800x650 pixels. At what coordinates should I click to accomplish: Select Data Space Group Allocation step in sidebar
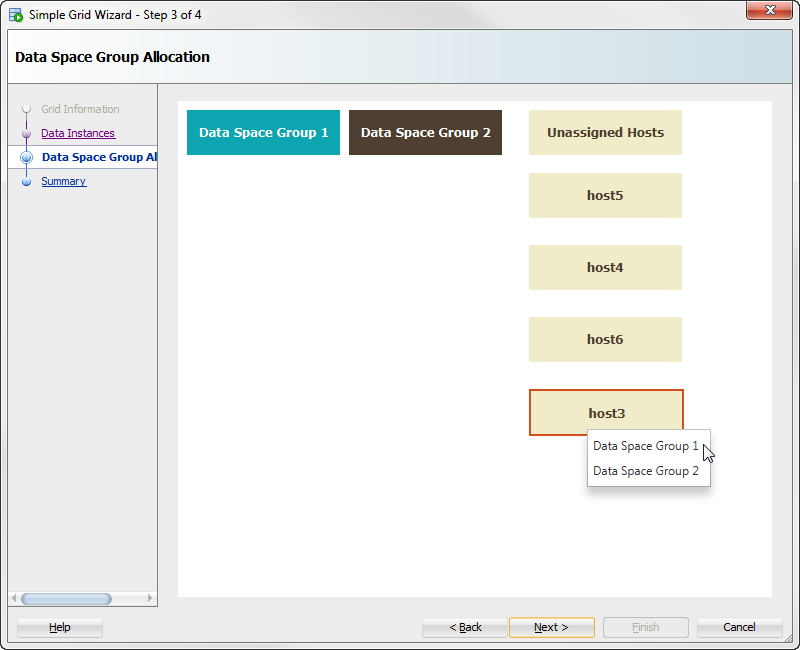pos(99,157)
